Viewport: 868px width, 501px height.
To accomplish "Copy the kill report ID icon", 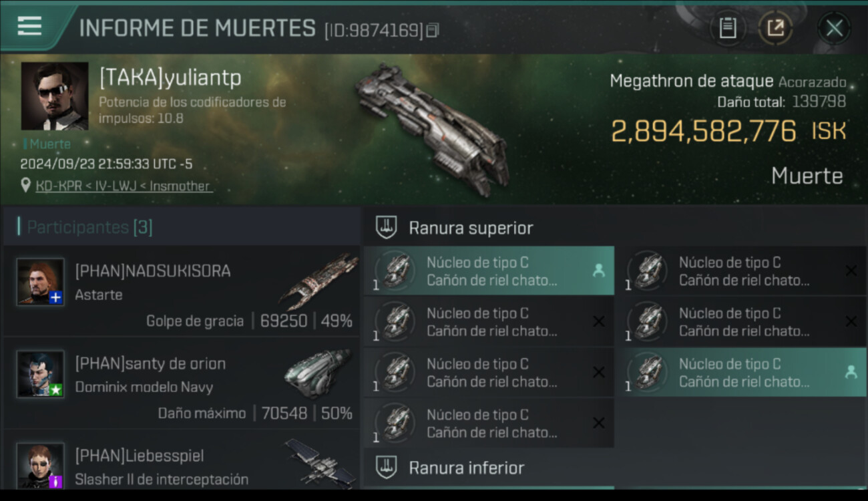I will pos(433,30).
